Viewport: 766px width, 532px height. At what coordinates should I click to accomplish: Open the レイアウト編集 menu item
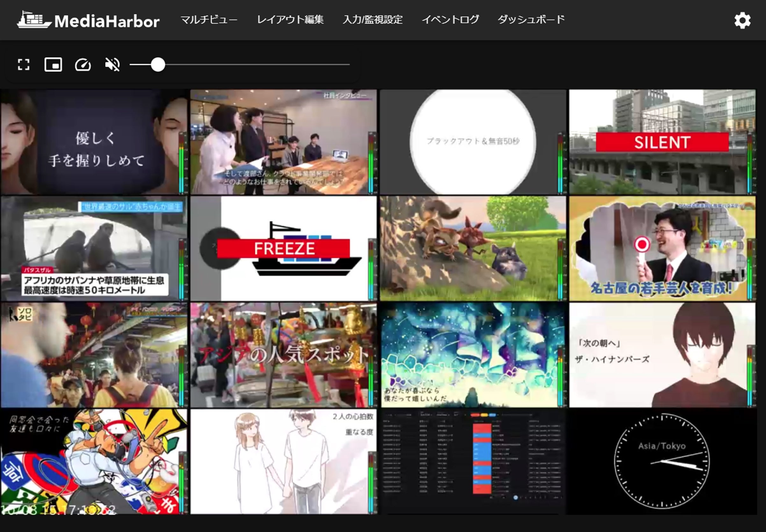point(290,20)
